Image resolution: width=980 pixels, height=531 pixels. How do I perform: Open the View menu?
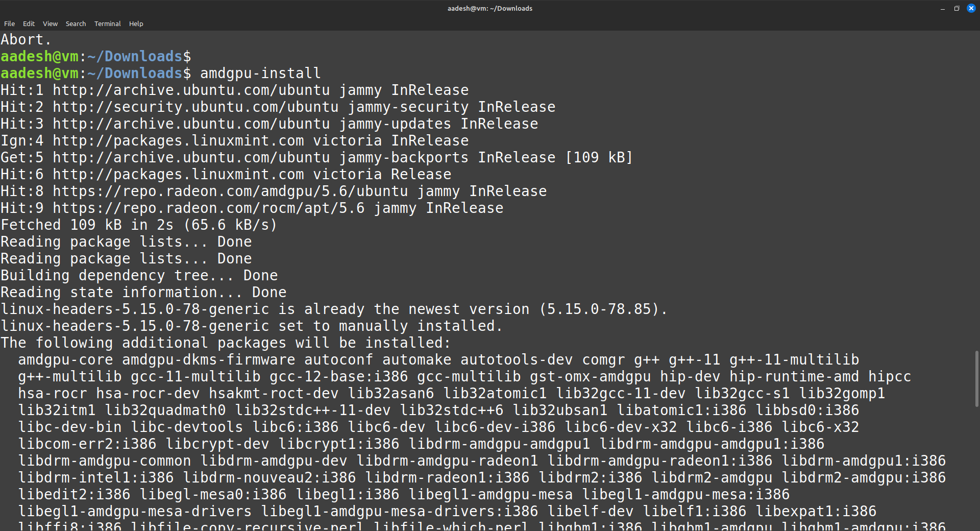pos(50,23)
